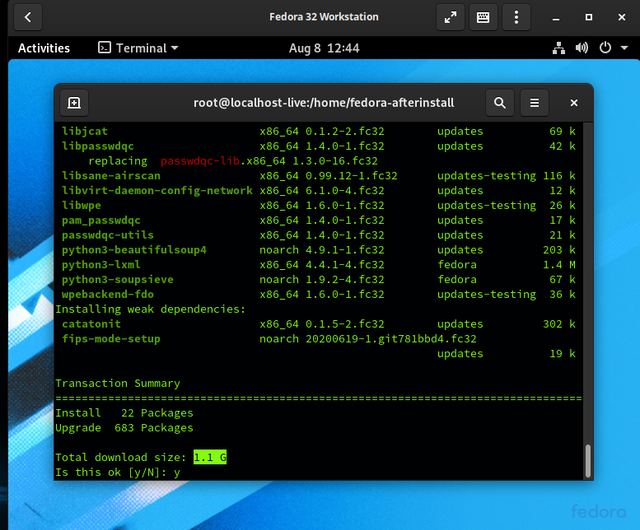The height and width of the screenshot is (530, 640).
Task: Select libsane-airscan package name
Action: coord(111,176)
